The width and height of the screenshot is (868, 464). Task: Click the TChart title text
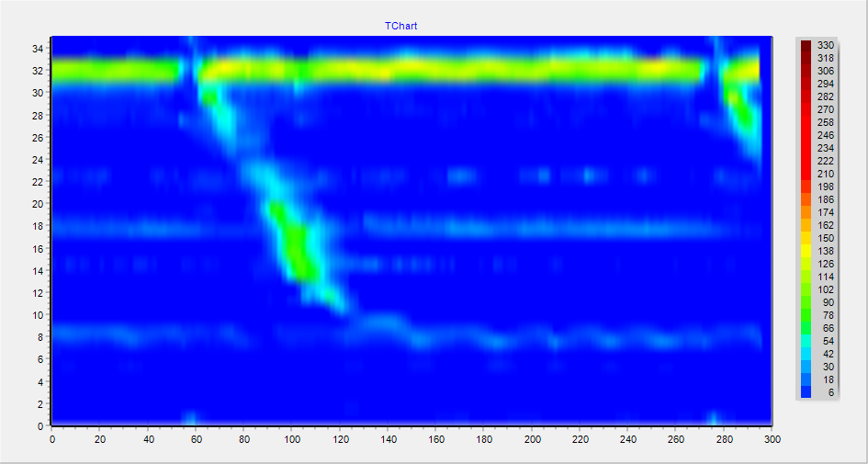(x=400, y=26)
